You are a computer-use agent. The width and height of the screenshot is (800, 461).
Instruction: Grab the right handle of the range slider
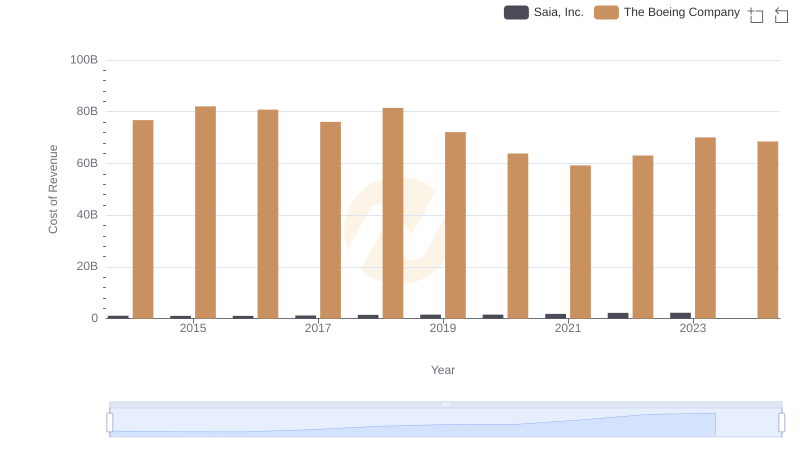[x=782, y=423]
